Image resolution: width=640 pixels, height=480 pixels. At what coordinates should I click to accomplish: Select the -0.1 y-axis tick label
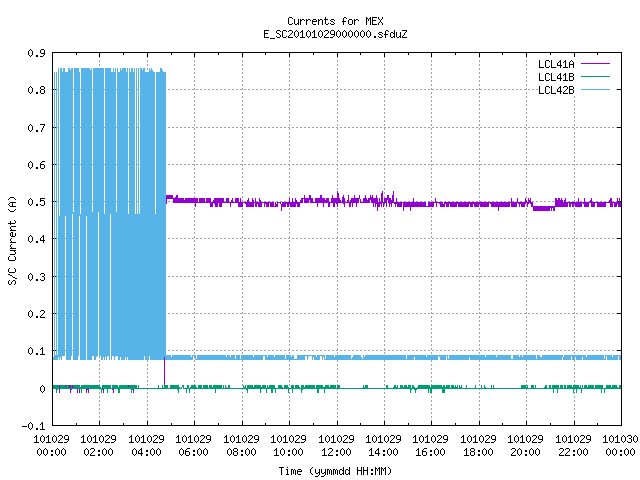click(x=33, y=426)
